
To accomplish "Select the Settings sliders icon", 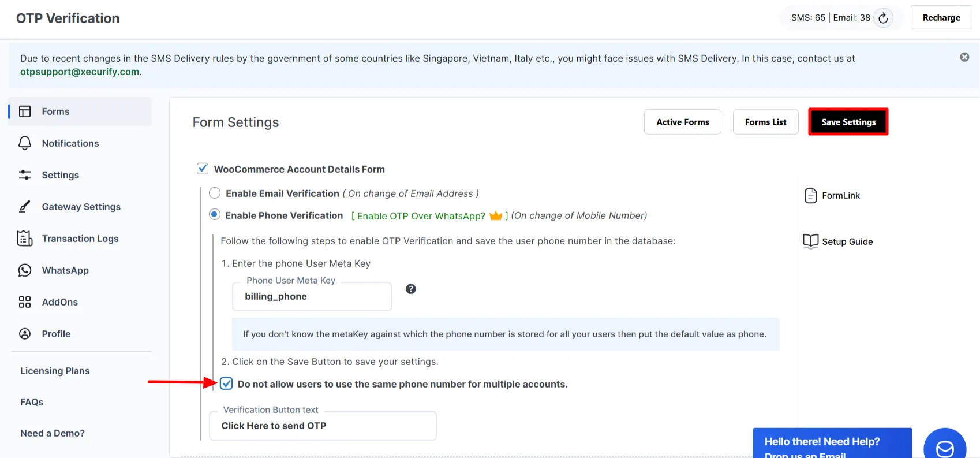I will pos(25,174).
